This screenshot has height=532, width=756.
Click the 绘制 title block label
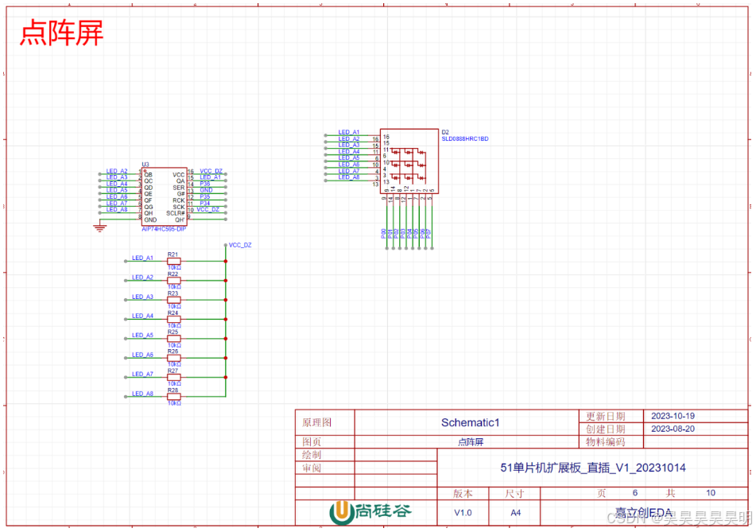point(312,455)
